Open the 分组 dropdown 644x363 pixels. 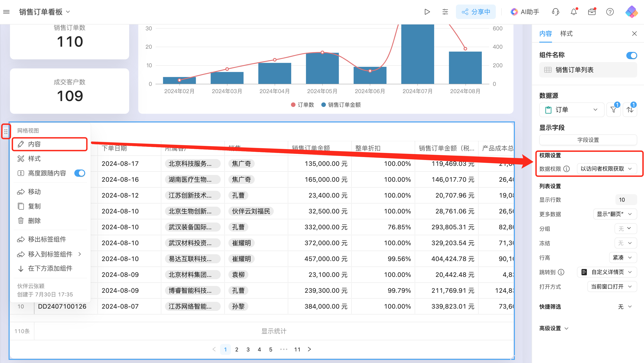point(625,228)
